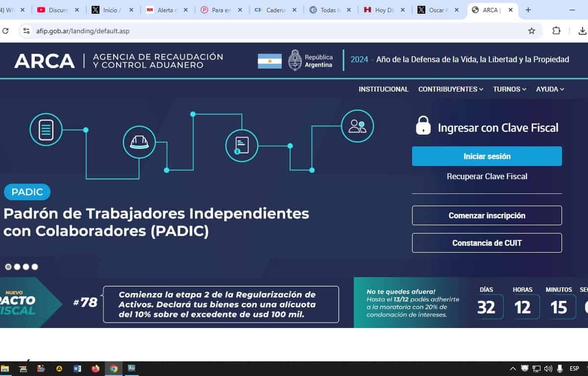Show hidden system tray icons
This screenshot has width=588, height=376.
tap(513, 369)
